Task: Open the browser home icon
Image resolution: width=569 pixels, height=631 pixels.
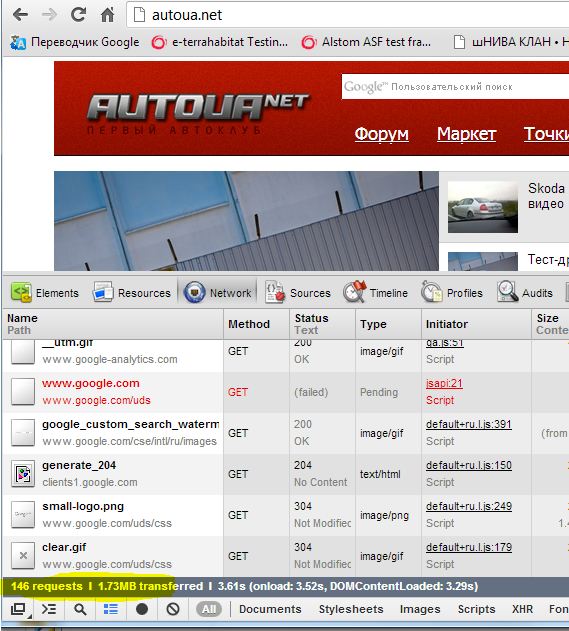Action: coord(107,15)
